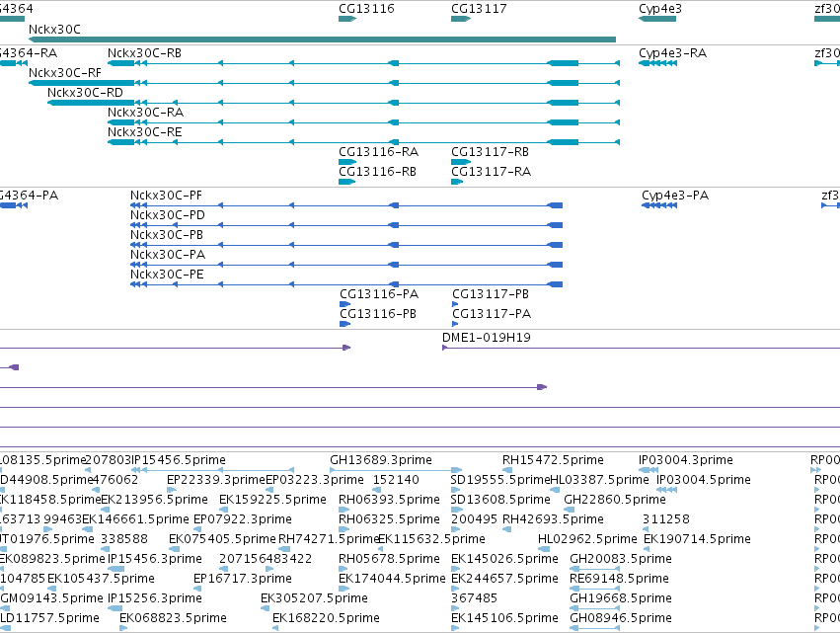Select the Cyp4e3 gene label
Screen dimensions: 840x633
(x=660, y=9)
